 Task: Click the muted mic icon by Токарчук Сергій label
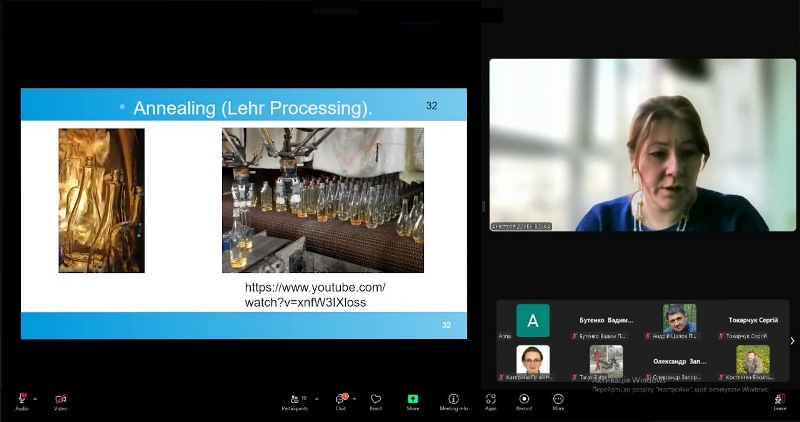tap(721, 336)
